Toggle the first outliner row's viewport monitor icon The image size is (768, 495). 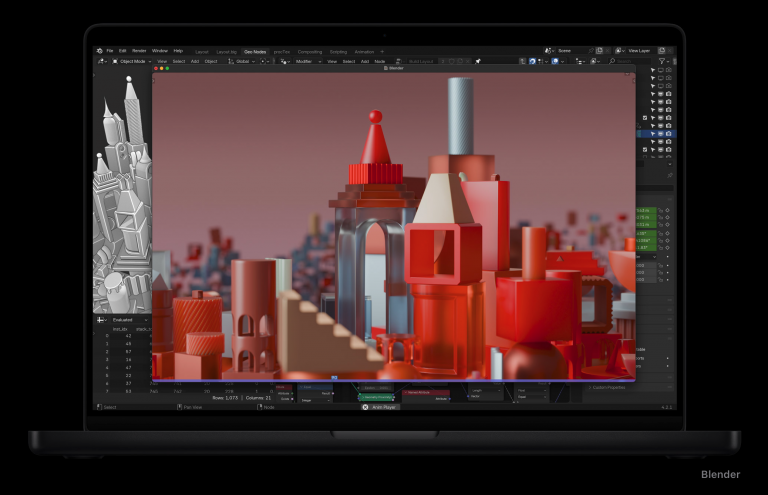pos(661,70)
